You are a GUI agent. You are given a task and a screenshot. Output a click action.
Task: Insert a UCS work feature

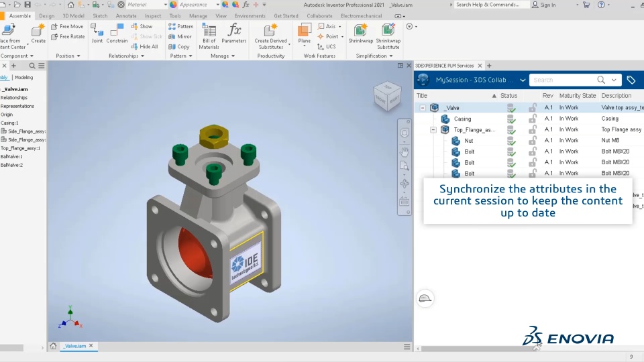pos(327,47)
